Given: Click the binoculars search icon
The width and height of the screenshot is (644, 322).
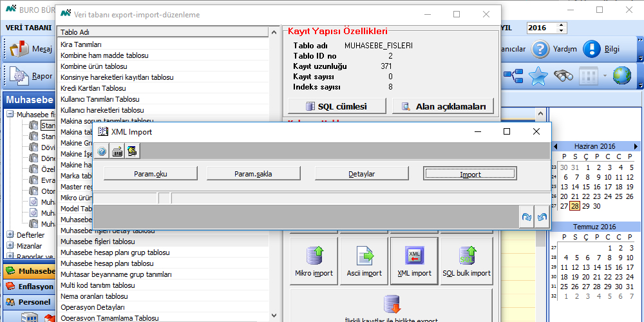Looking at the screenshot, I should point(563,75).
